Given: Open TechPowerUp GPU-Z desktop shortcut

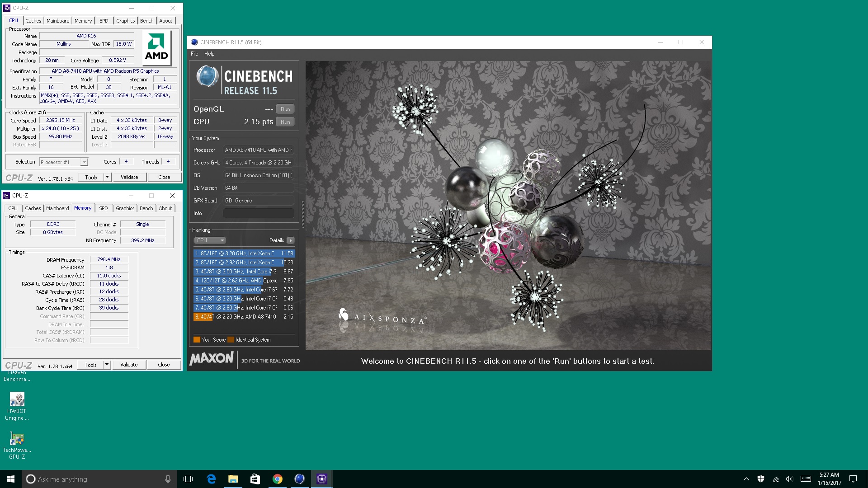Looking at the screenshot, I should click(17, 445).
